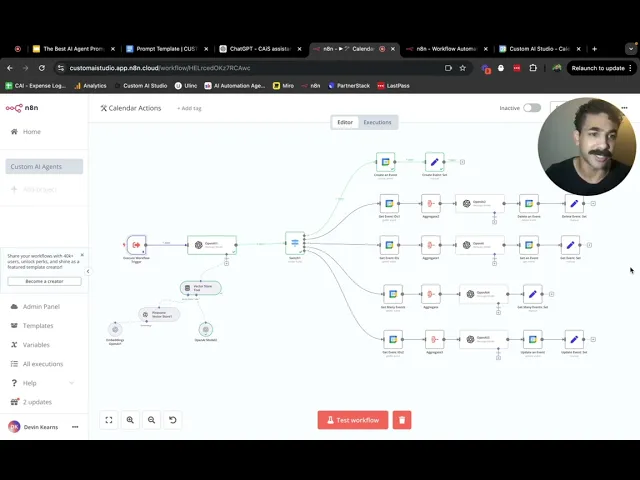This screenshot has width=640, height=480.
Task: Open the Execute Workflow Trigger node
Action: tap(136, 245)
